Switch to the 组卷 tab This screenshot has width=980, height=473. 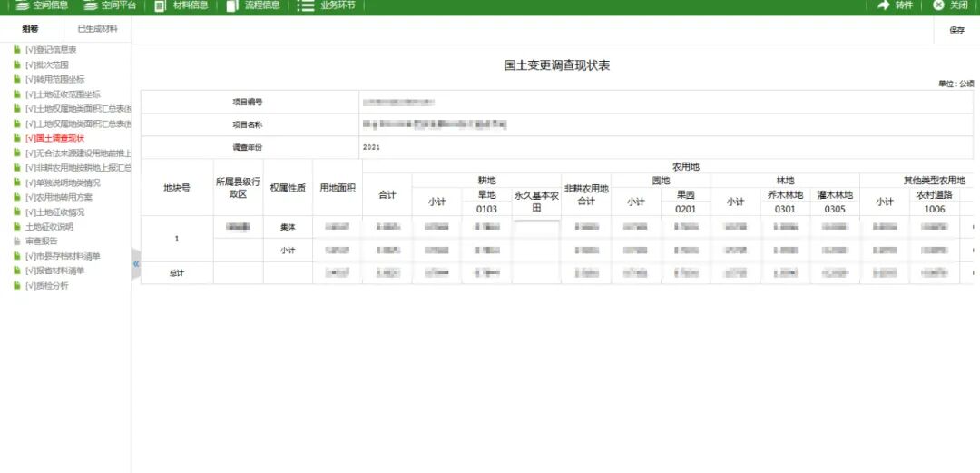30,29
